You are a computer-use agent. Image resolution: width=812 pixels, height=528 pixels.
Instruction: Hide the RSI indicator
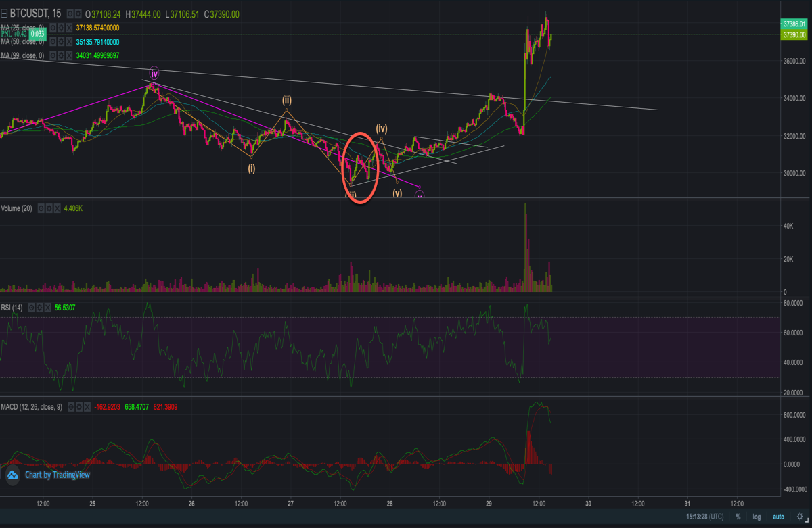coord(32,308)
